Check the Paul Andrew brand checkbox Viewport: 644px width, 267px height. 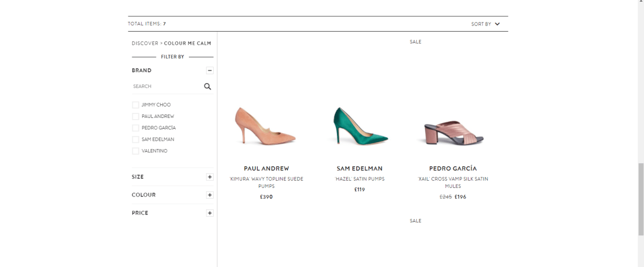pyautogui.click(x=136, y=116)
